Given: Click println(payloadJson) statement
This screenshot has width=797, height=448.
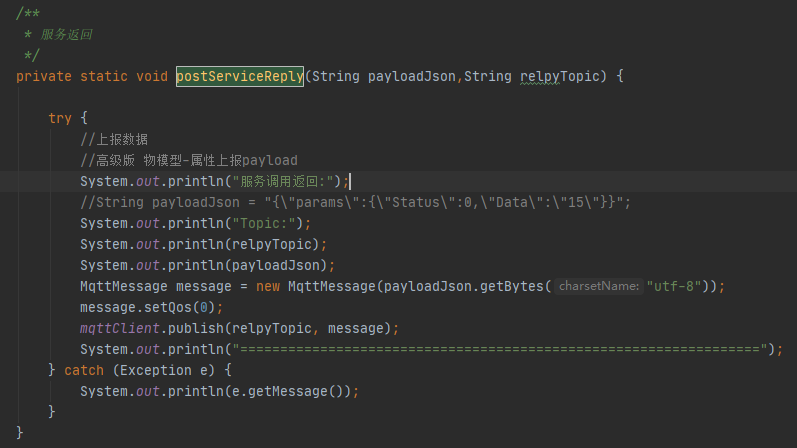Looking at the screenshot, I should [207, 265].
